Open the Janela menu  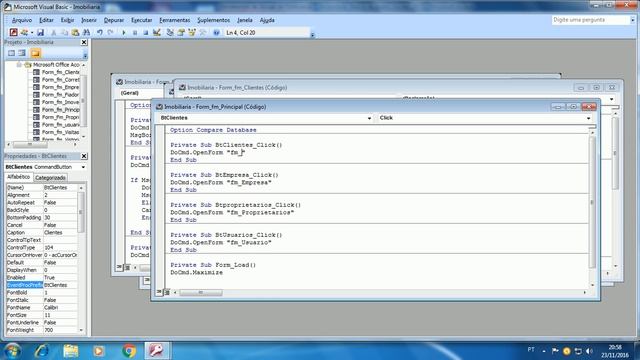(244, 20)
